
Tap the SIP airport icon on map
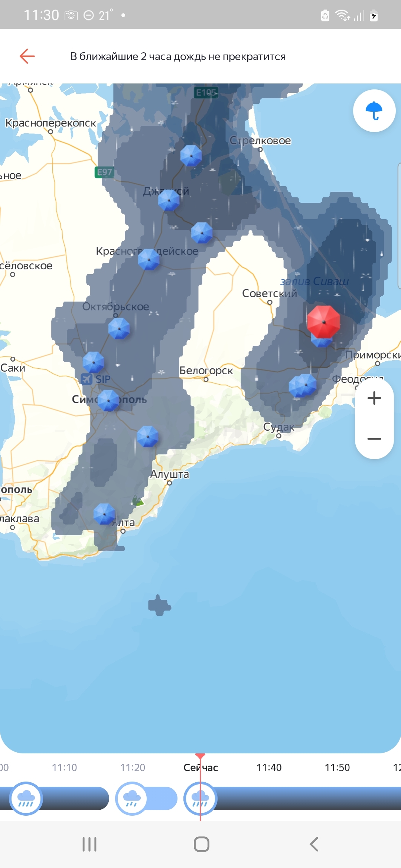87,379
